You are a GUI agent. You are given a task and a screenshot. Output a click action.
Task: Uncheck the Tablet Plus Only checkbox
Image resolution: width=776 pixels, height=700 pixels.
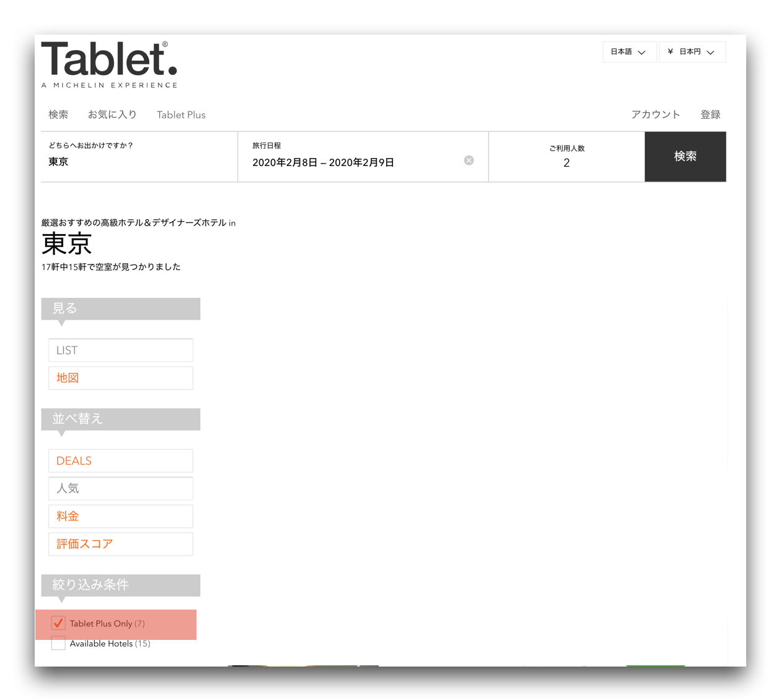(58, 623)
